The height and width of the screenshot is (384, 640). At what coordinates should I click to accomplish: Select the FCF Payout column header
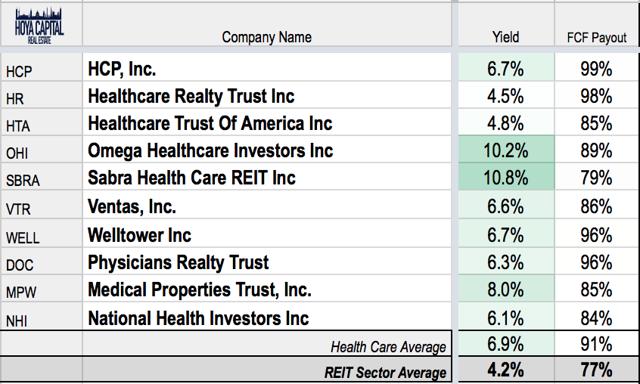click(596, 38)
